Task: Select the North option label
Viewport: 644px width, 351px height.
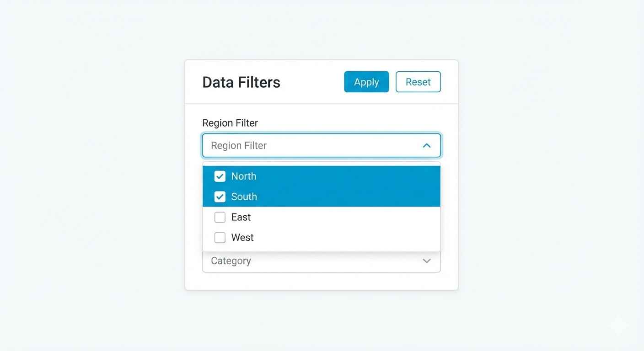Action: click(x=244, y=176)
